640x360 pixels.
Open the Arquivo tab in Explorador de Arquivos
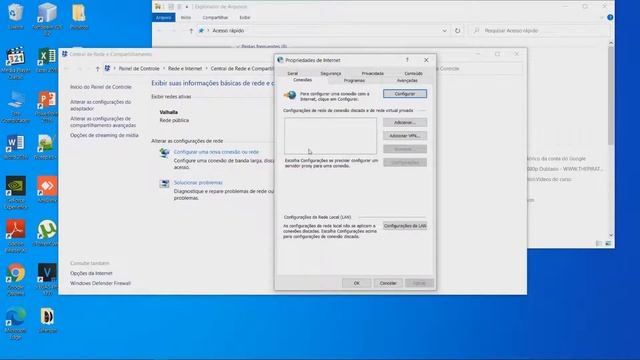[164, 18]
